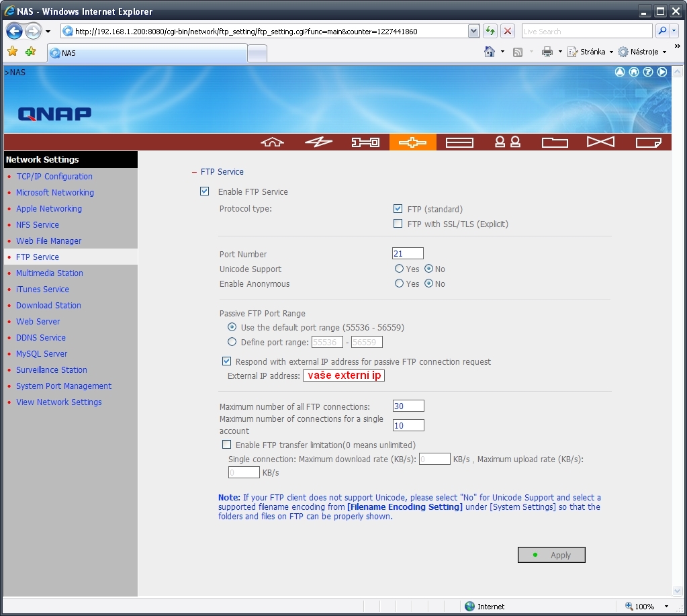Open NFS Service settings
687x616 pixels.
[38, 225]
